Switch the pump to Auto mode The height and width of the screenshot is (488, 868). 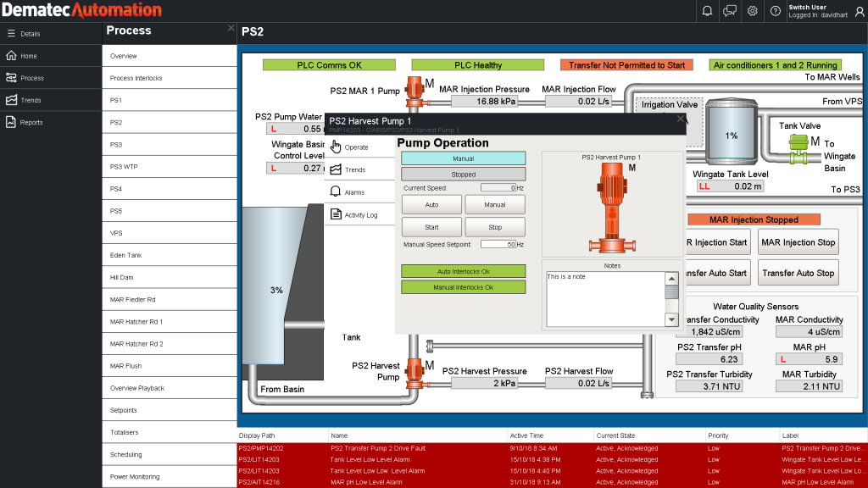431,204
